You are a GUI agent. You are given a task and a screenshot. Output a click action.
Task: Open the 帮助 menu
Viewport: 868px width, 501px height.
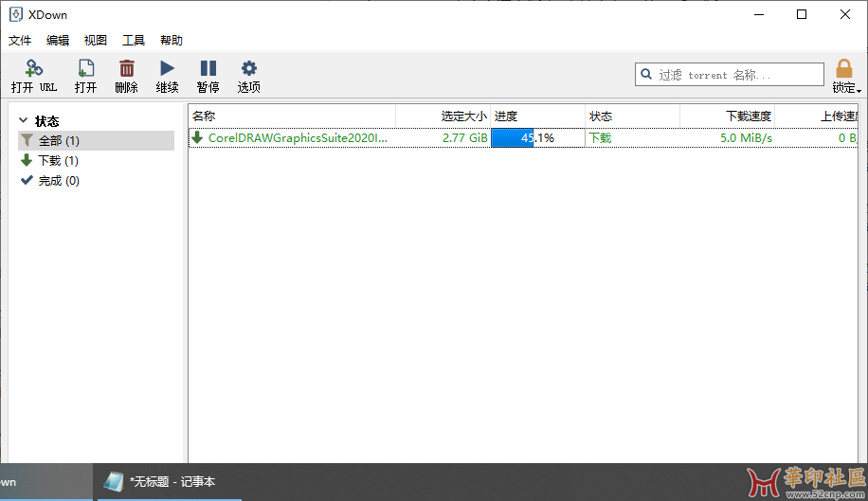tap(172, 41)
